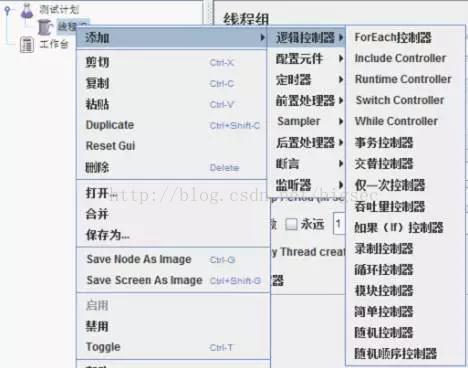Choose 删除 from the context menu
The width and height of the screenshot is (468, 368).
[171, 167]
